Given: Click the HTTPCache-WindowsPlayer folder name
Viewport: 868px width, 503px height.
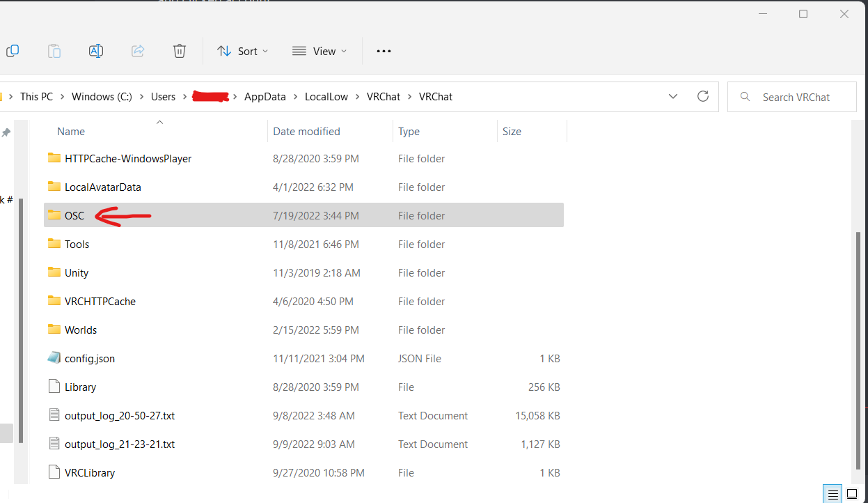Looking at the screenshot, I should pyautogui.click(x=128, y=159).
